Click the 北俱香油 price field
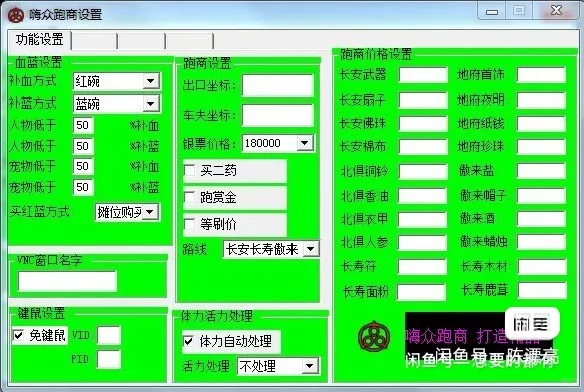The width and height of the screenshot is (584, 392). coord(422,196)
